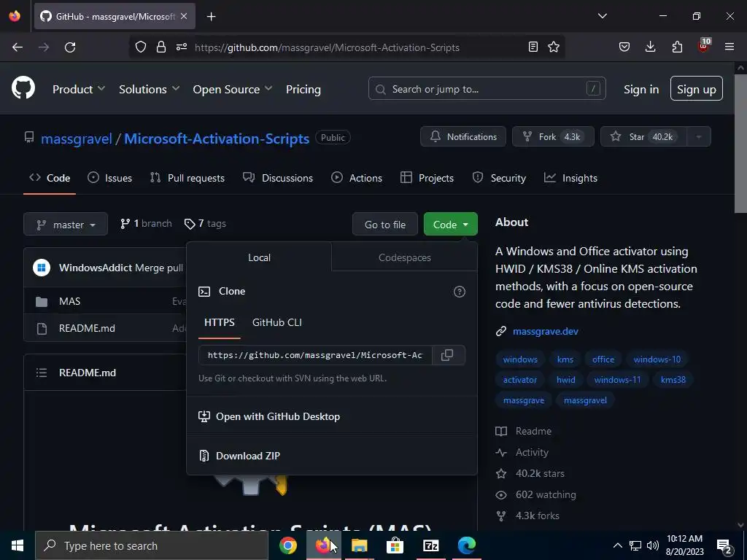Viewport: 747px width, 560px height.
Task: Open the Extensions puzzle icon
Action: (677, 47)
